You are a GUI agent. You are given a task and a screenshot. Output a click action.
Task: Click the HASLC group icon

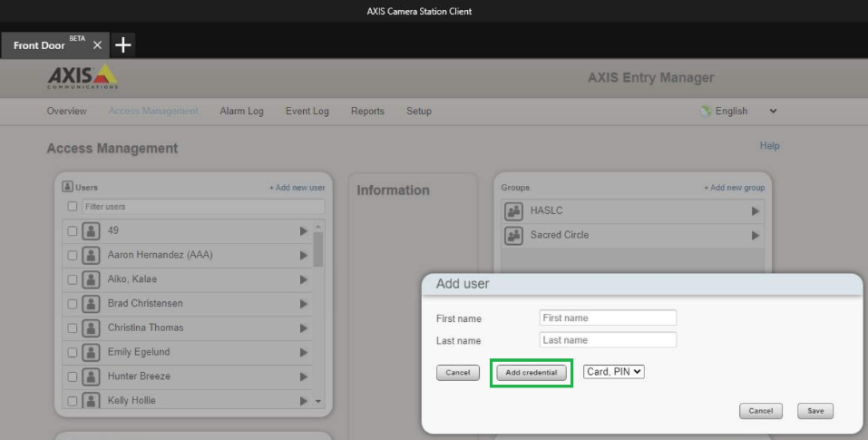[513, 210]
